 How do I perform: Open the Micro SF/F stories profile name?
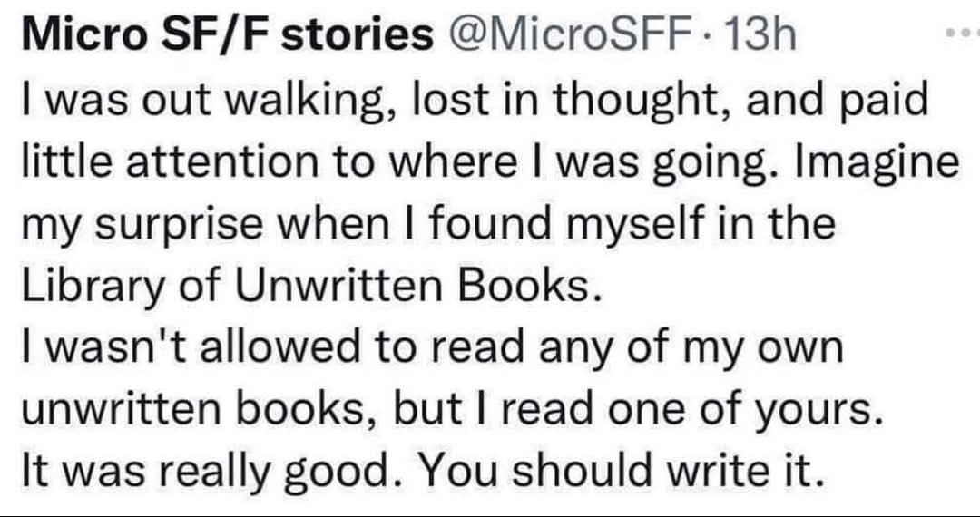coord(228,36)
